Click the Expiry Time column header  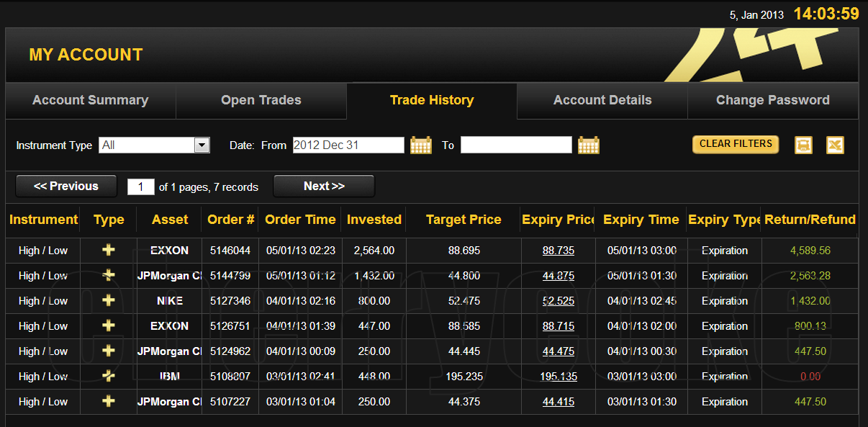pos(641,220)
